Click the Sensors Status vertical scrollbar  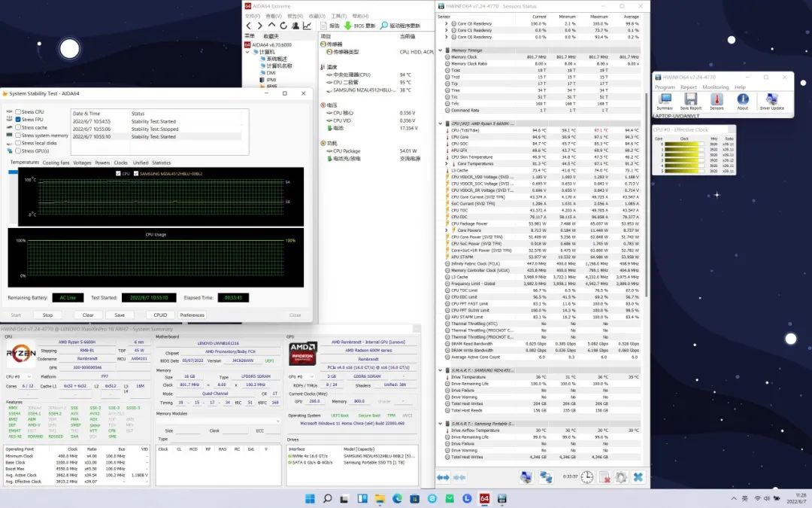coord(647,194)
